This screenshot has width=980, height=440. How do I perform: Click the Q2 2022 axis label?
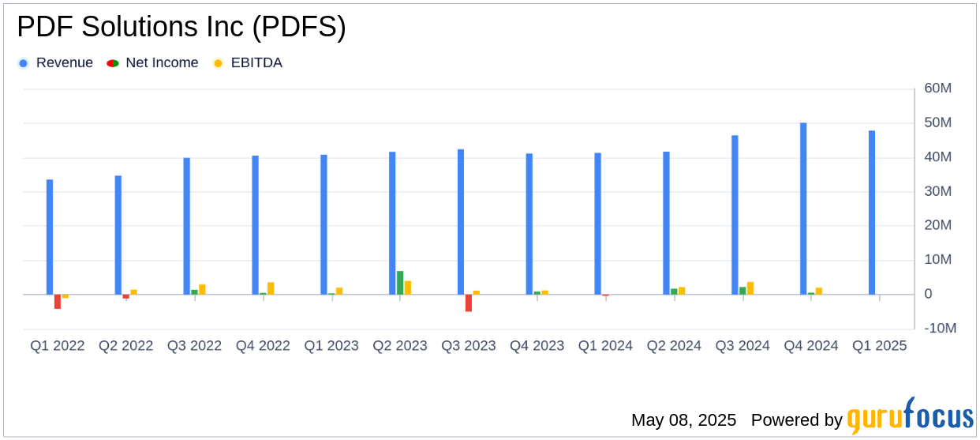(x=126, y=346)
